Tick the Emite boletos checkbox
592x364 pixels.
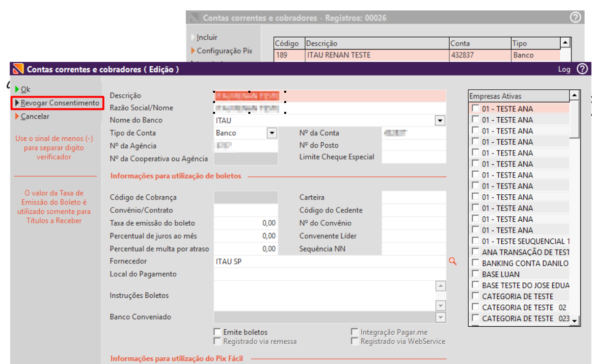217,332
